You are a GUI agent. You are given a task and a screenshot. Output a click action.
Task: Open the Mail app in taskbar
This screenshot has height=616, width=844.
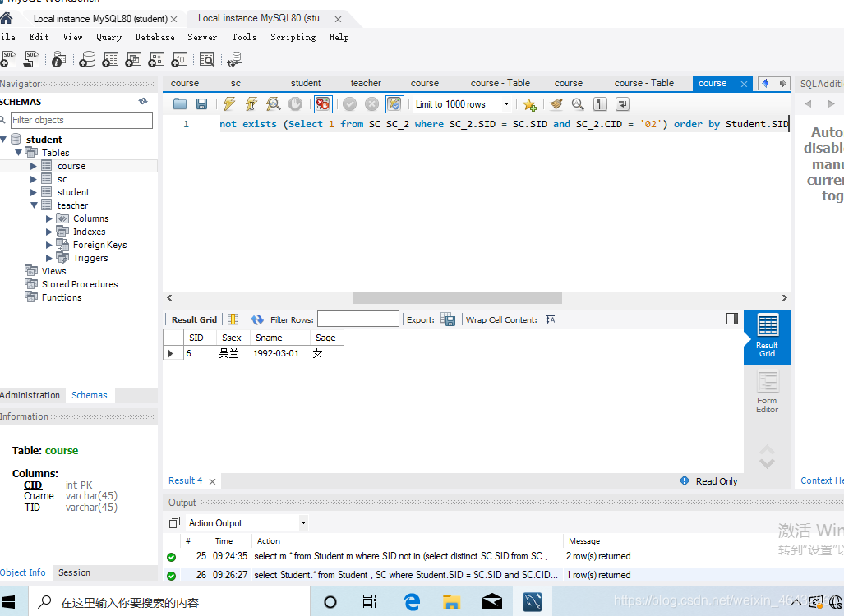coord(492,601)
